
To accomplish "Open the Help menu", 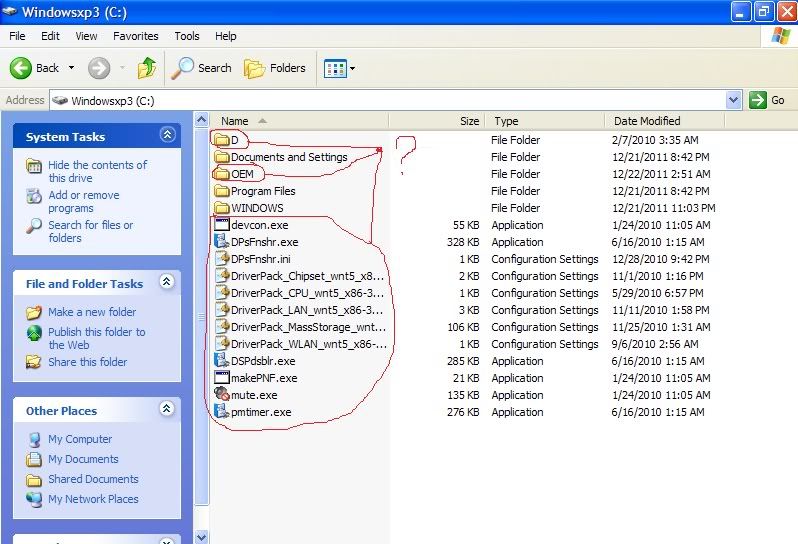I will coord(225,36).
